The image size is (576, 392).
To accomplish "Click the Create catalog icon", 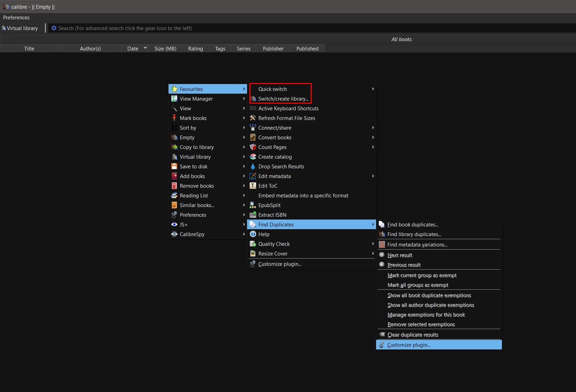I will tap(253, 157).
